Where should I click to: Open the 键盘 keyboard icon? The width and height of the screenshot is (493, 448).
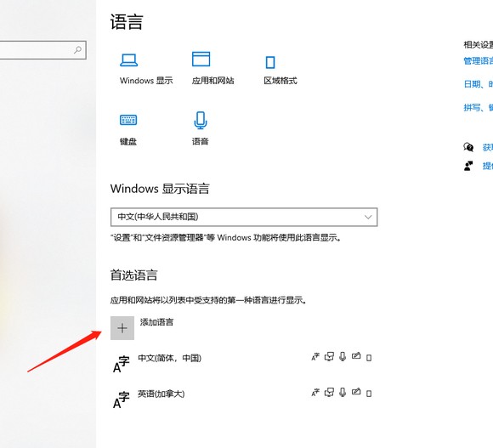(x=128, y=120)
